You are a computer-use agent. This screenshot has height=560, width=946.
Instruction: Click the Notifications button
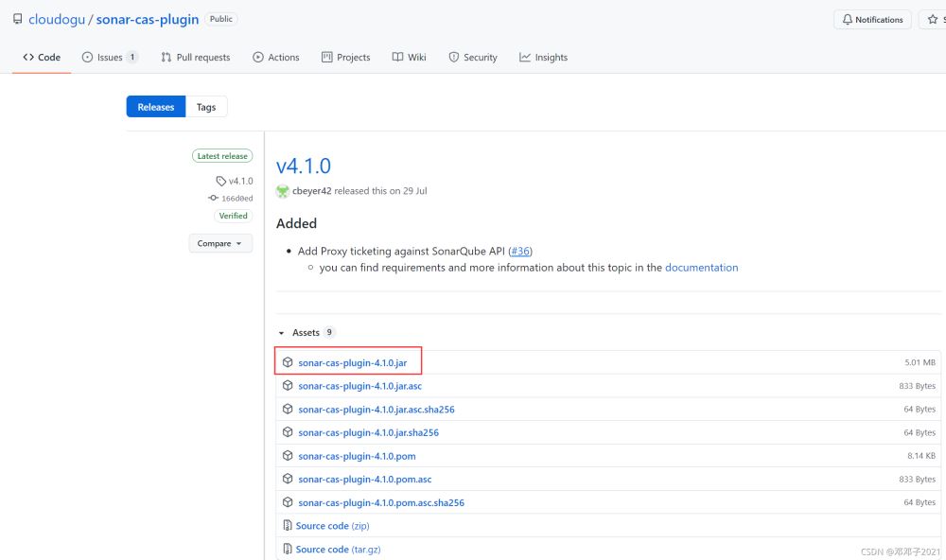(871, 20)
